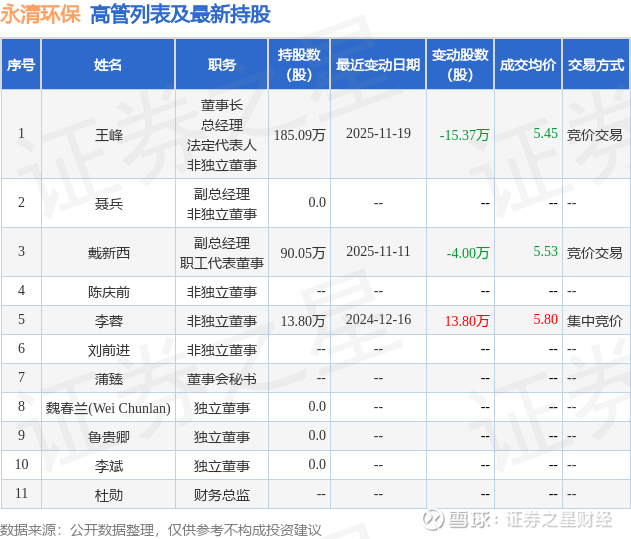Click the 董事长 position text
This screenshot has width=631, height=539.
point(222,105)
